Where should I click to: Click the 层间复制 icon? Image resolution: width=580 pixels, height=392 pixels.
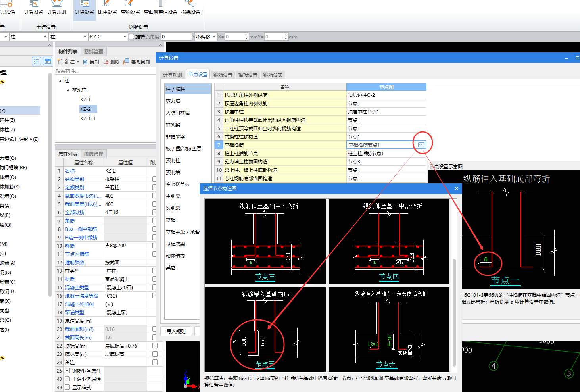tap(126, 61)
